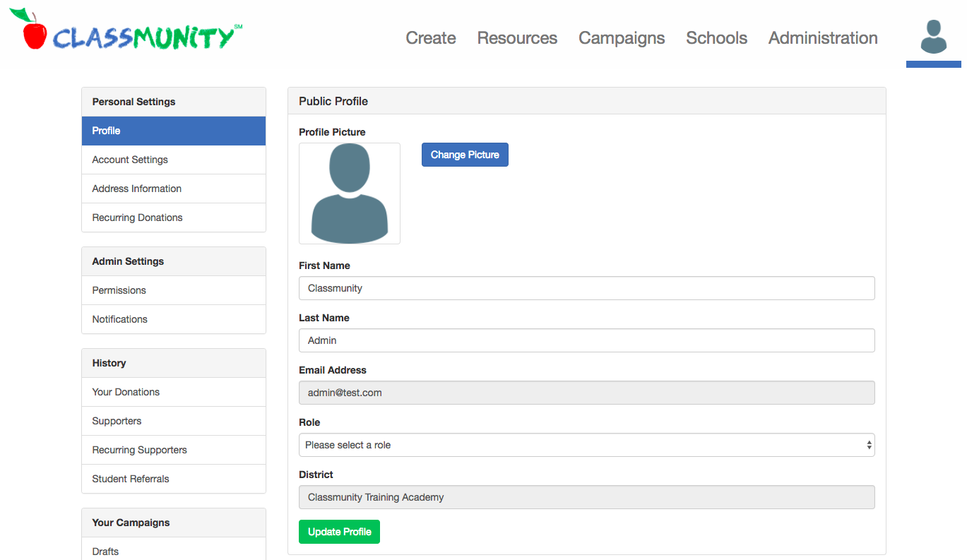The width and height of the screenshot is (967, 560).
Task: Expand the Role picker using its arrows
Action: click(867, 445)
